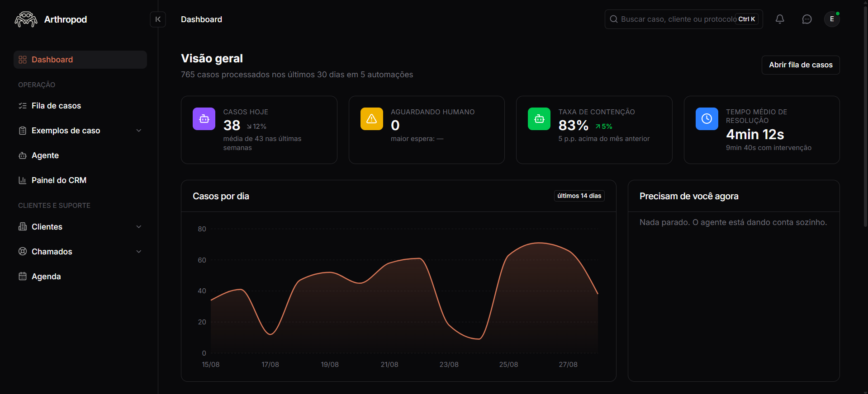Click the 12% decrease indicator

256,127
